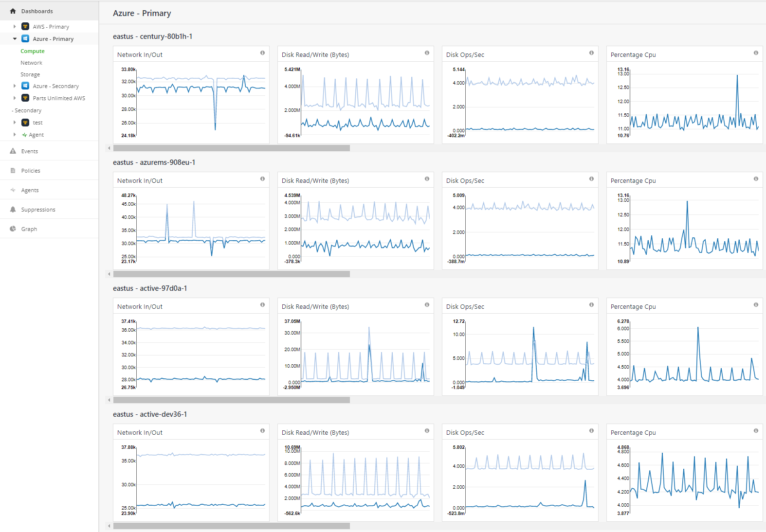Click the eastus - active-dev36-1 heading
Image resolution: width=766 pixels, height=532 pixels.
point(150,414)
